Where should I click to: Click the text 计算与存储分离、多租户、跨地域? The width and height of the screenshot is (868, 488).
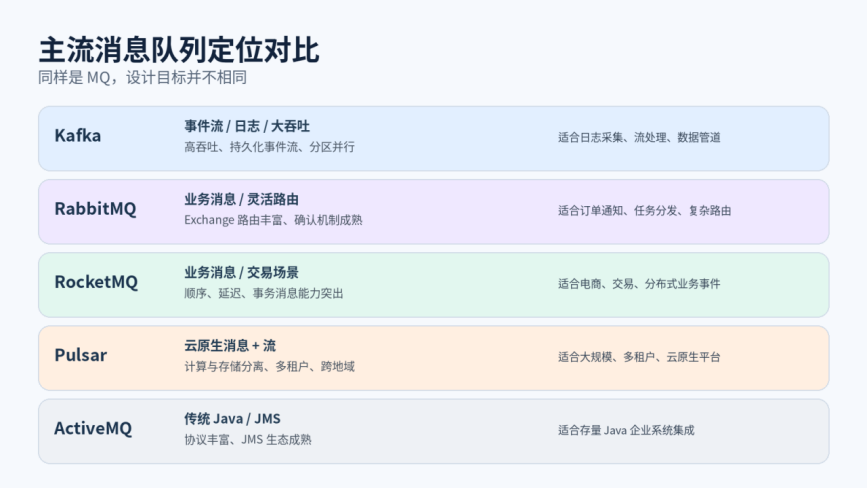tap(270, 366)
